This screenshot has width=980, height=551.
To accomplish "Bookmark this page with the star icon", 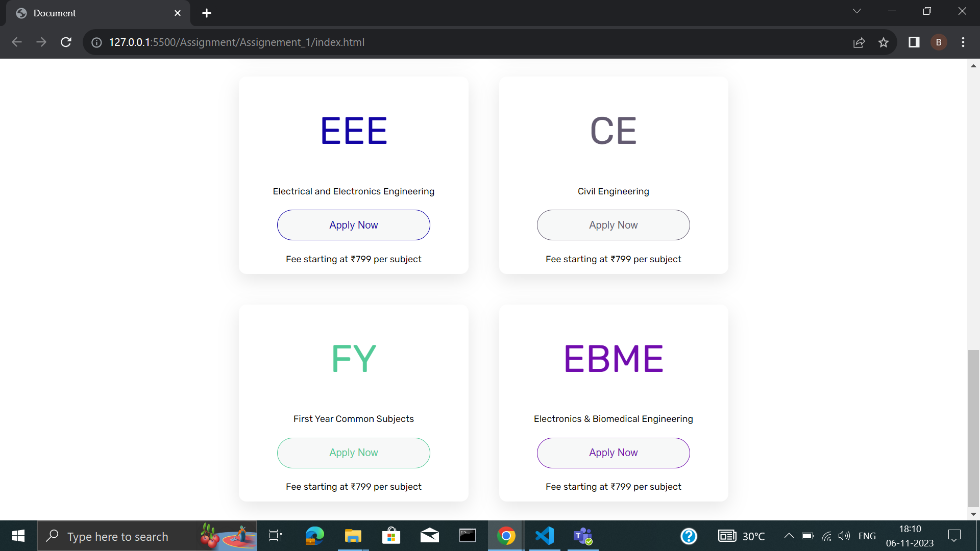I will tap(884, 42).
